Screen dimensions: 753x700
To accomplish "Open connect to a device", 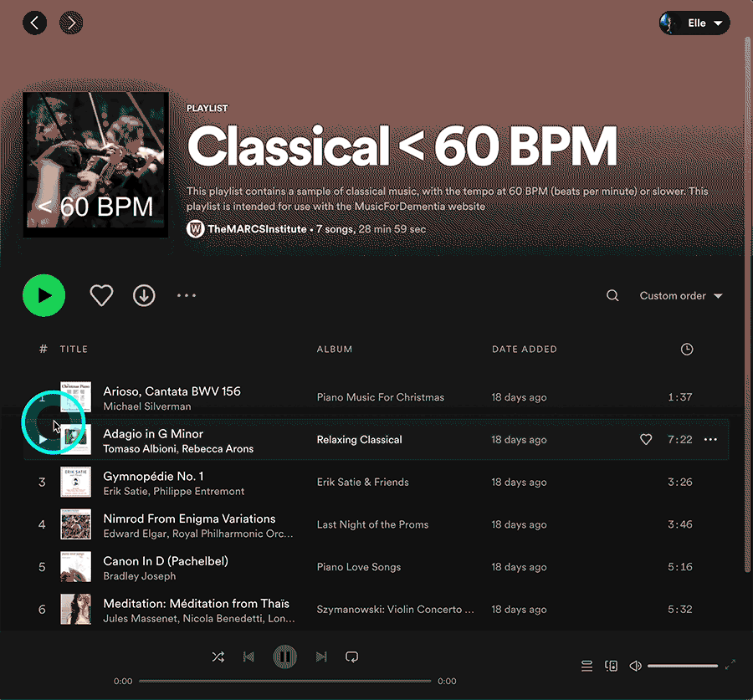I will (611, 666).
